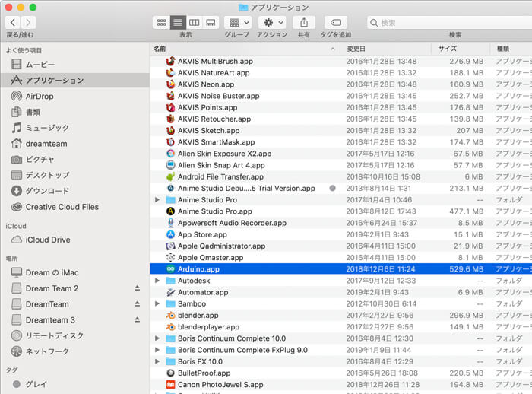
Task: Switch to list view
Action: click(x=178, y=22)
